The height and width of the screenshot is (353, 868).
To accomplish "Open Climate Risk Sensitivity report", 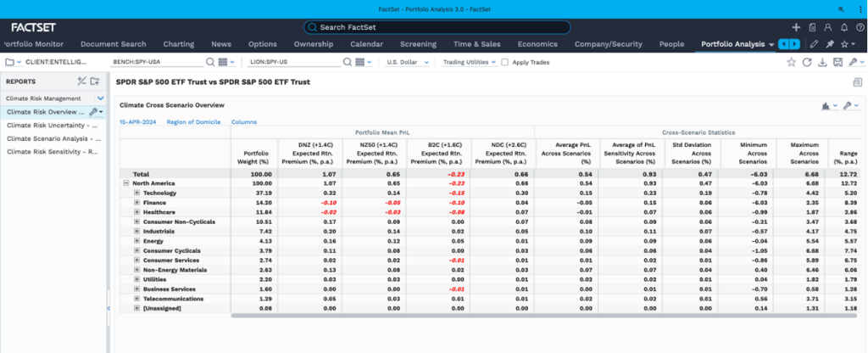I will 53,151.
